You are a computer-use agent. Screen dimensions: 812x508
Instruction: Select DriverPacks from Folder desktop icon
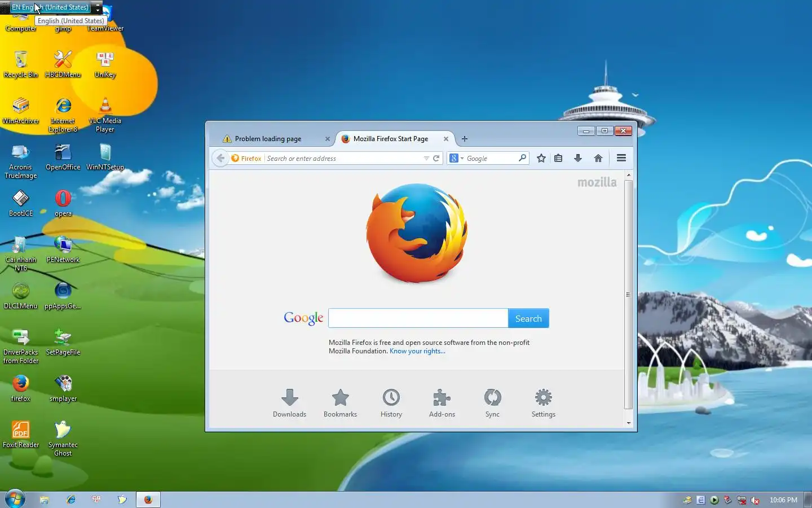[x=21, y=346]
